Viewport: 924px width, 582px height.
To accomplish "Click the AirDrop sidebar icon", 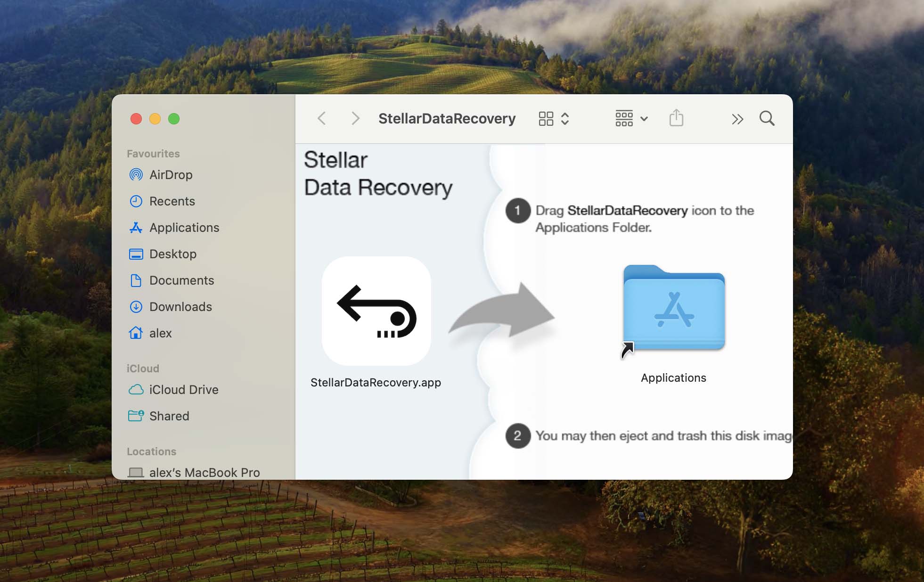I will point(136,175).
